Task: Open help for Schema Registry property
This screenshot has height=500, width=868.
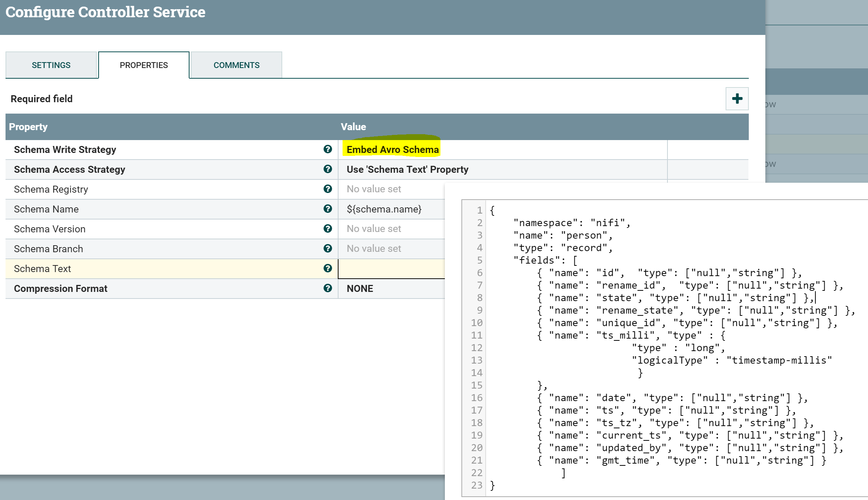Action: click(328, 189)
